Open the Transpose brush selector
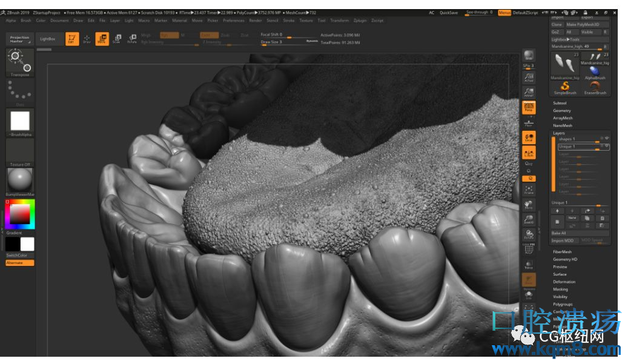The image size is (625, 364). point(20,62)
